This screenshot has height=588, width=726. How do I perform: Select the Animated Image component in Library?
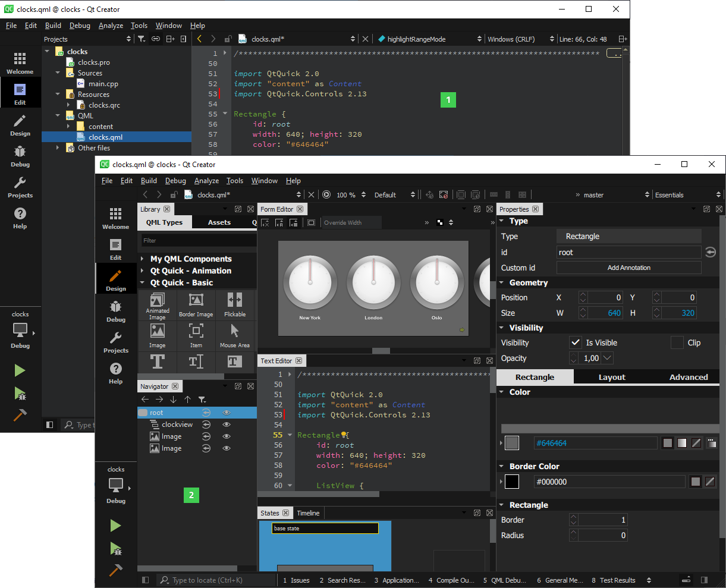(x=158, y=304)
